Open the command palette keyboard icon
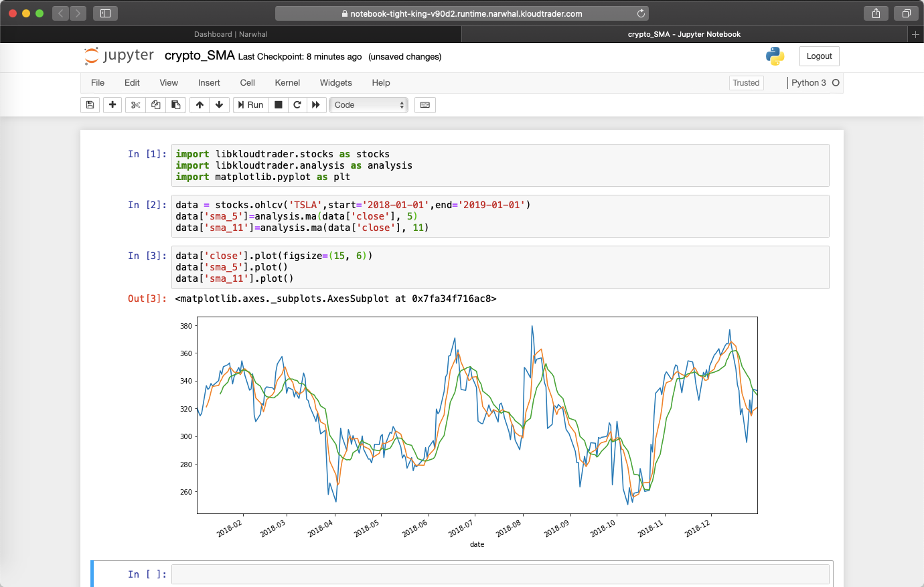The height and width of the screenshot is (587, 924). coord(425,105)
